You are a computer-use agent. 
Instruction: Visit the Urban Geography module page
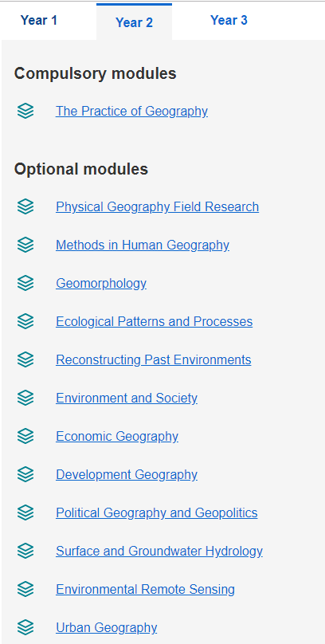tap(106, 627)
